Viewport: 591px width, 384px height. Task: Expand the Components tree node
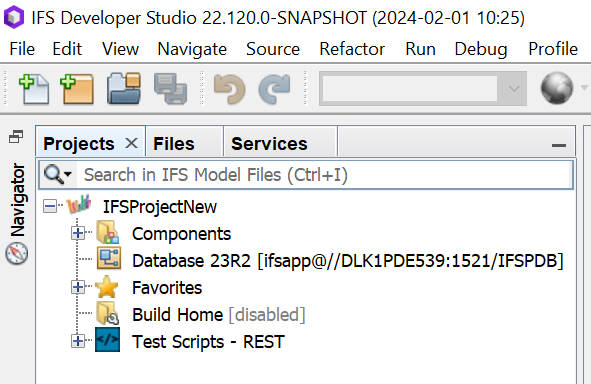[78, 233]
